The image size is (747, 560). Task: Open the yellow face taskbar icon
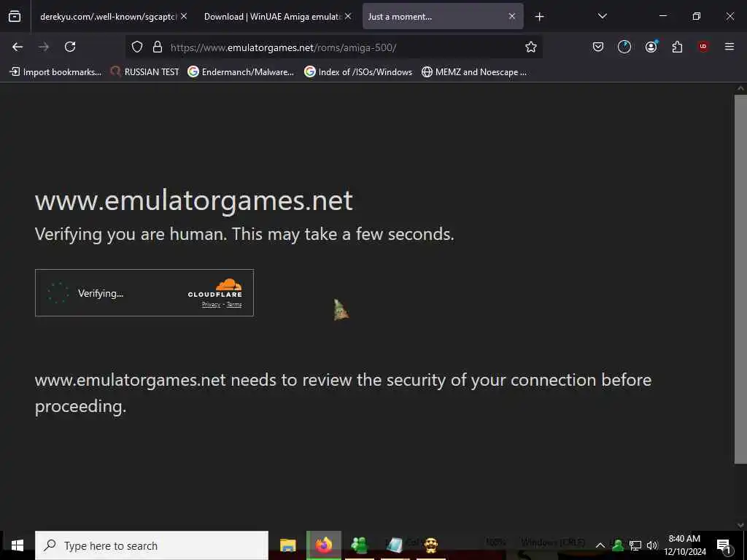tap(430, 545)
